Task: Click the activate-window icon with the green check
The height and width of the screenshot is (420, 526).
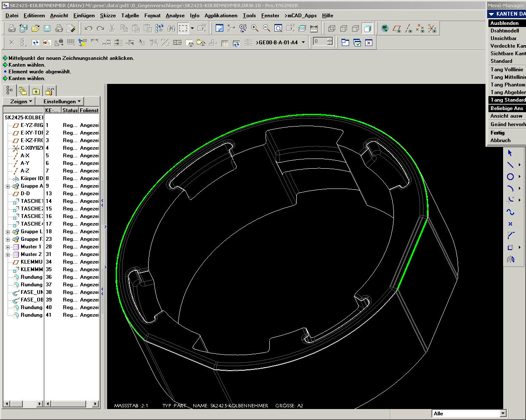Action: tap(357, 43)
